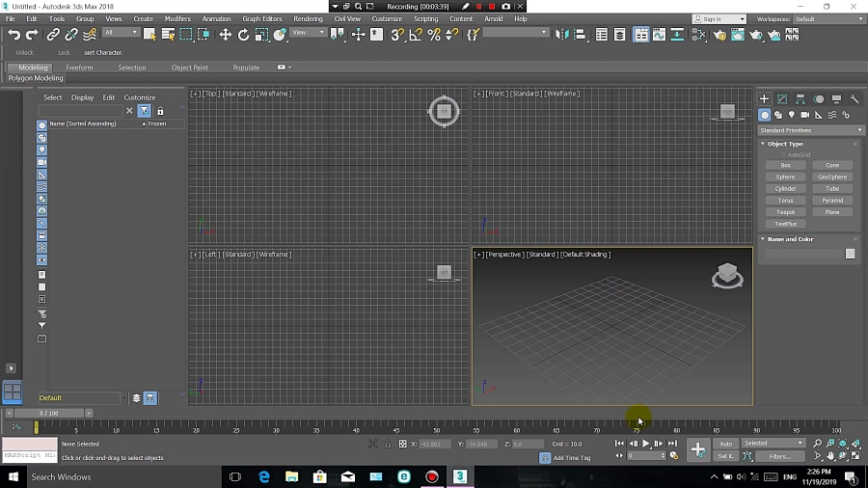Go to the start frame

[x=619, y=444]
